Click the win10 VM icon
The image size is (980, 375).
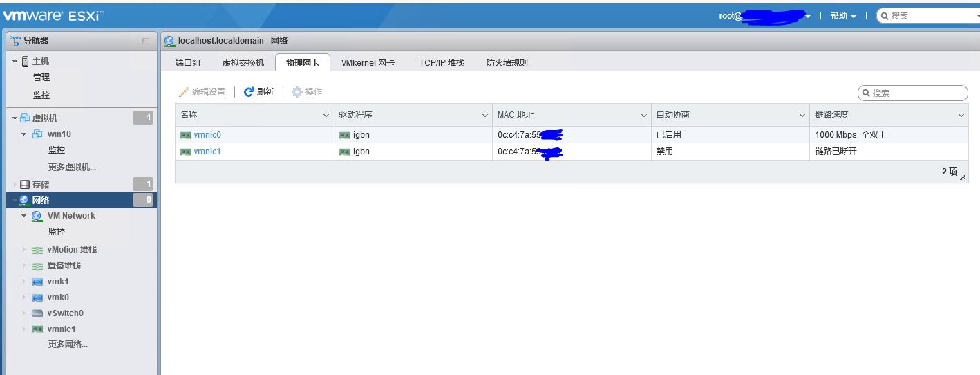point(37,134)
